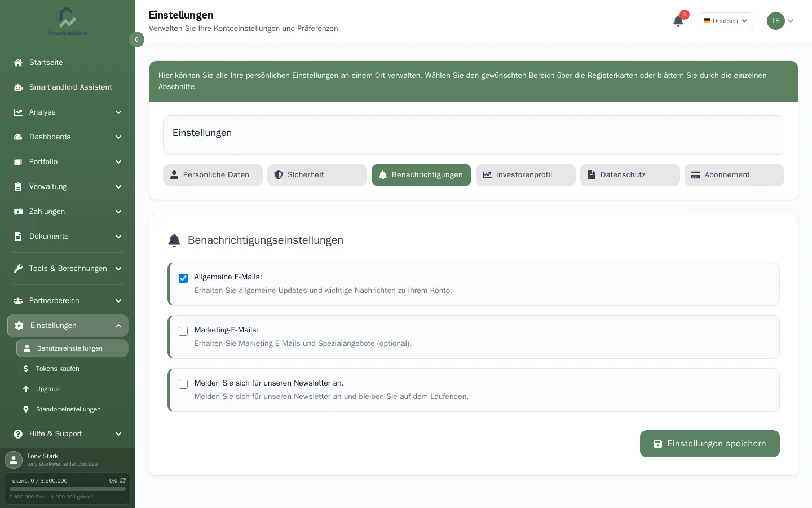The height and width of the screenshot is (508, 812).
Task: Open Tokens kaufen in the sidebar
Action: (72, 369)
